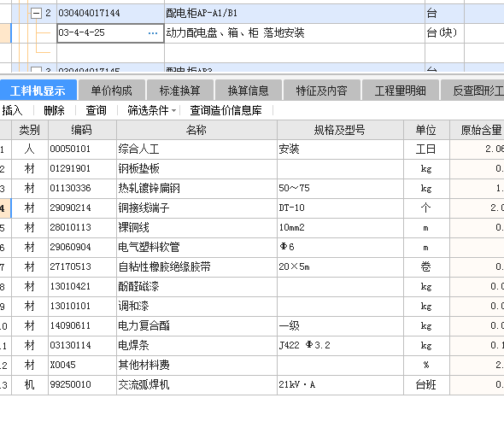Image resolution: width=504 pixels, height=433 pixels.
Task: Select the 安装 spec cell
Action: click(x=340, y=149)
